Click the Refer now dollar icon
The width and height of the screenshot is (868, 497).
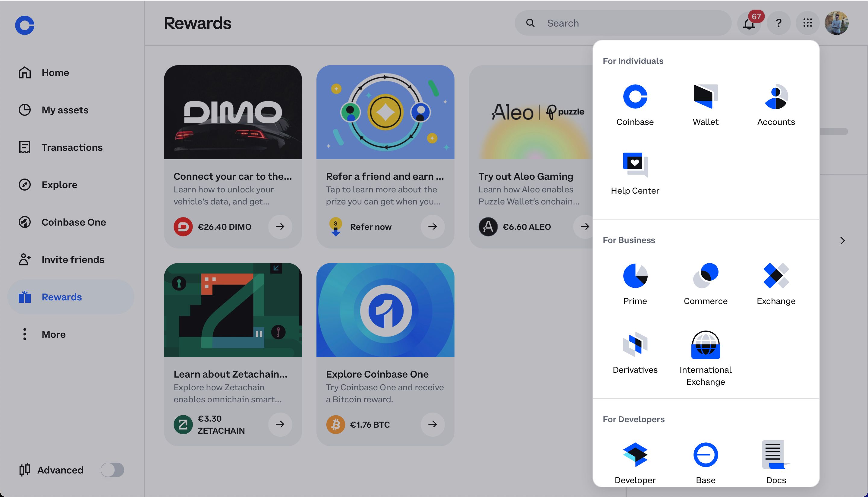335,227
